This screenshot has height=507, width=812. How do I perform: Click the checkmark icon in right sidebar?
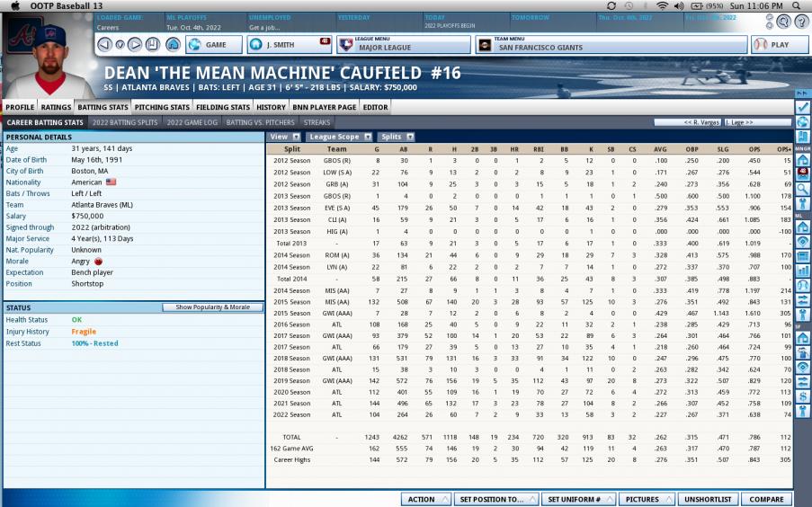coord(802,107)
